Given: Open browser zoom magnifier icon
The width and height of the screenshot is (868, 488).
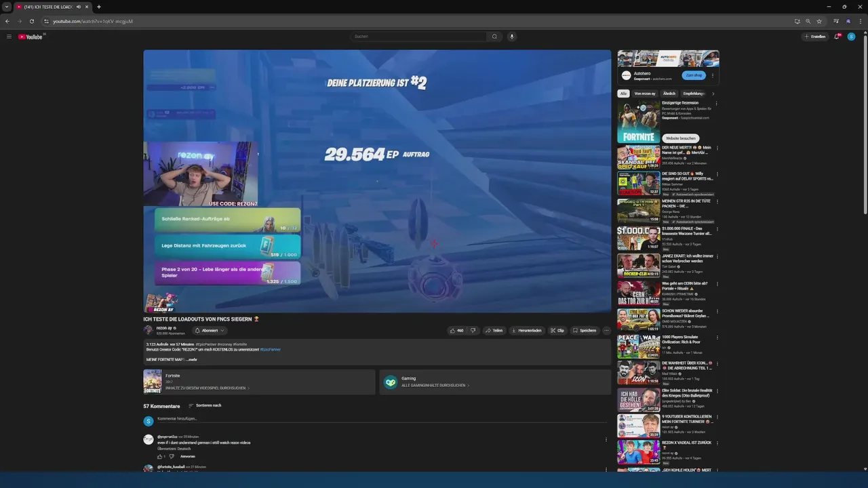Looking at the screenshot, I should 808,21.
